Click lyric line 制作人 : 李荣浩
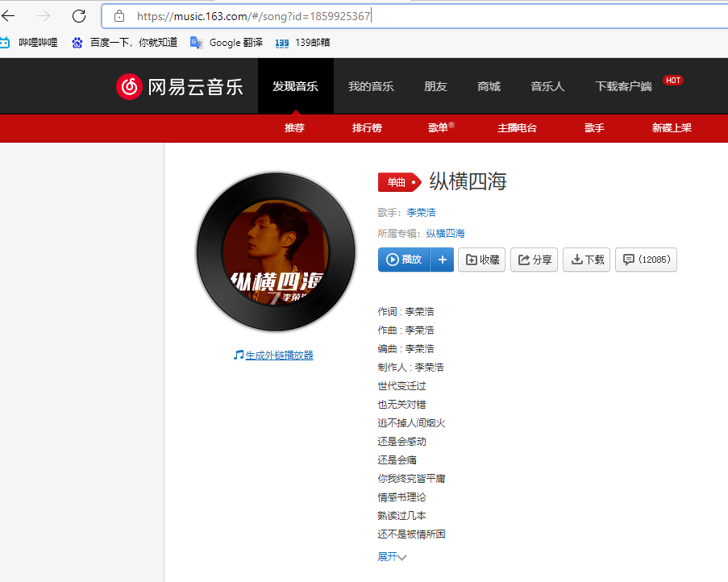The image size is (728, 582). (x=411, y=367)
